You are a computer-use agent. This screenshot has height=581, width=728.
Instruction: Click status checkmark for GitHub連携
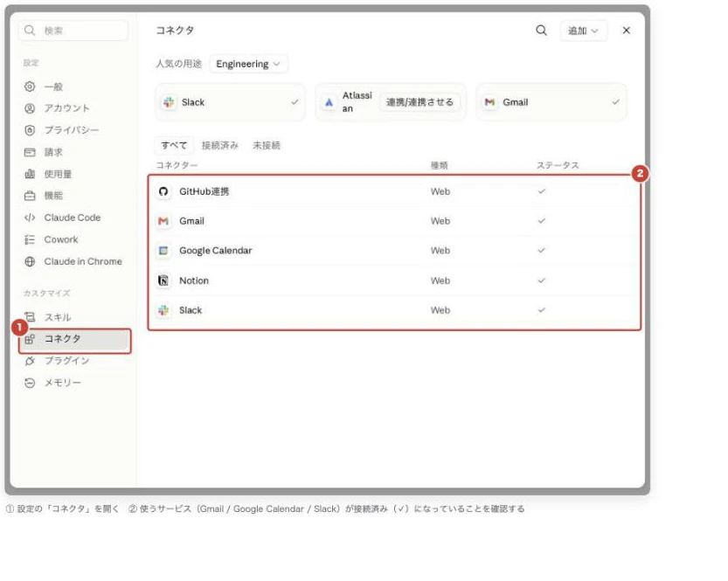point(541,191)
